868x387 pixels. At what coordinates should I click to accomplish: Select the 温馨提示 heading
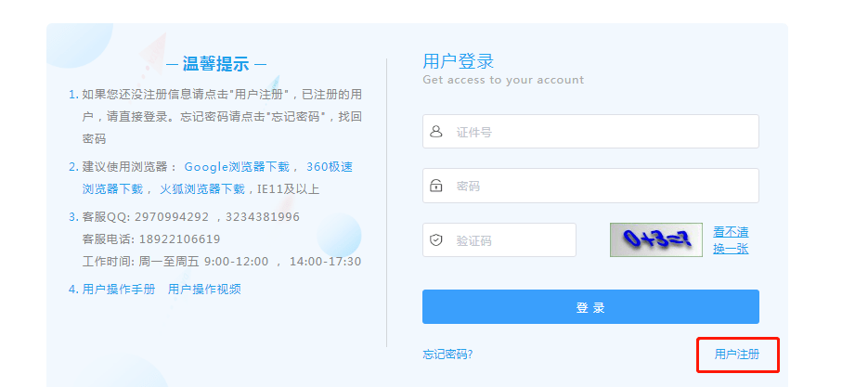coord(216,64)
